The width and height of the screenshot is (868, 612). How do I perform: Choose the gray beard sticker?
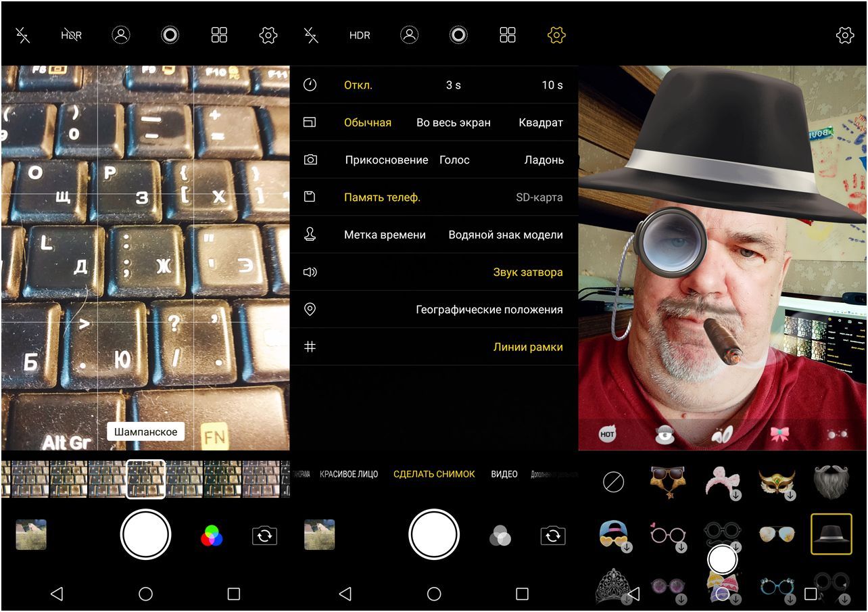[x=831, y=481]
